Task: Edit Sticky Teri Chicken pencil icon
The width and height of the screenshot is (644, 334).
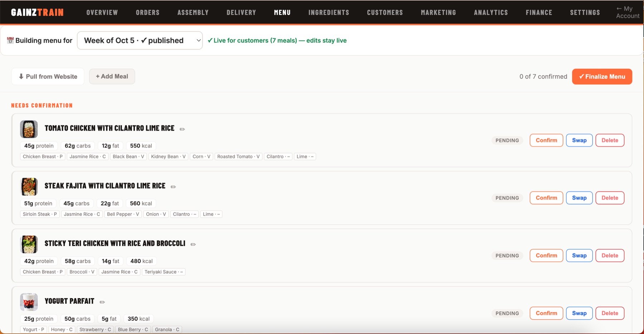Action: click(193, 245)
